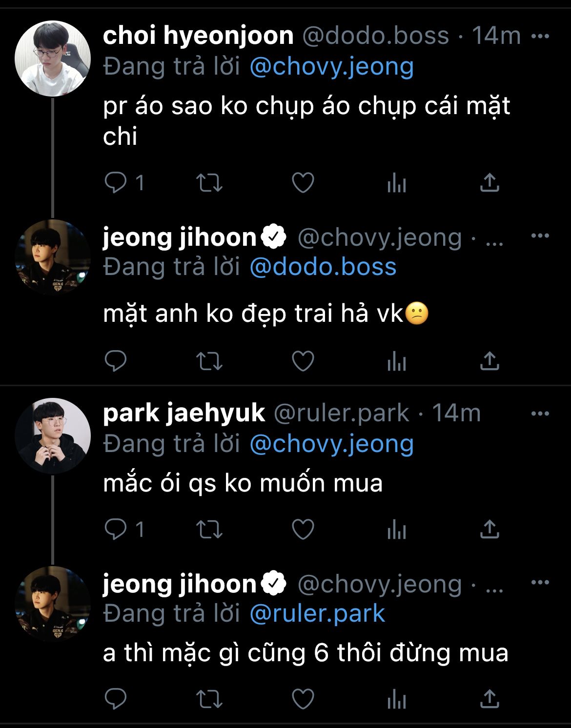The height and width of the screenshot is (728, 571).
Task: Open the @ruler.park mention link
Action: [317, 613]
